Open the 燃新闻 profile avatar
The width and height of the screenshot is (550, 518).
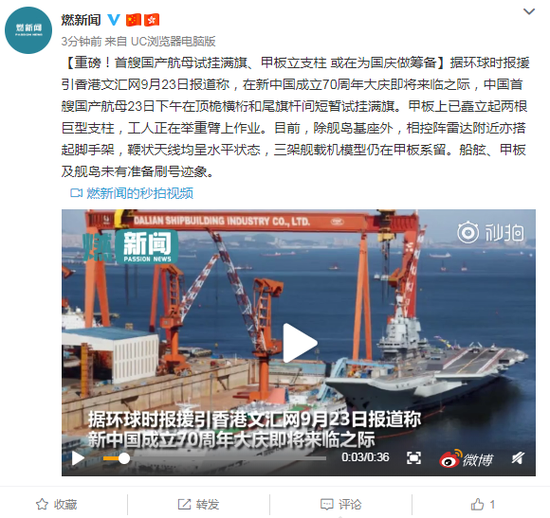[x=28, y=30]
